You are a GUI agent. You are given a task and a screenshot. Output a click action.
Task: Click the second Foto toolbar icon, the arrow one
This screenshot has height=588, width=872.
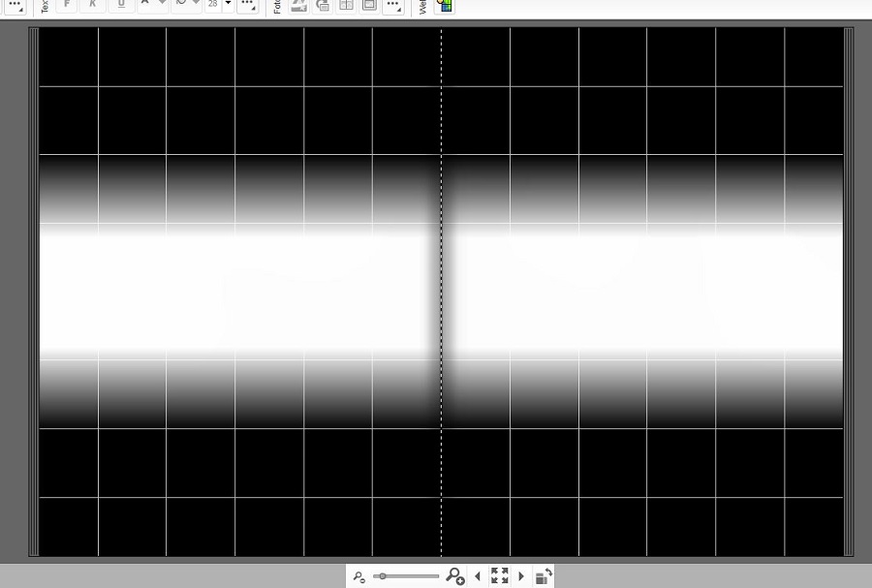coord(323,6)
